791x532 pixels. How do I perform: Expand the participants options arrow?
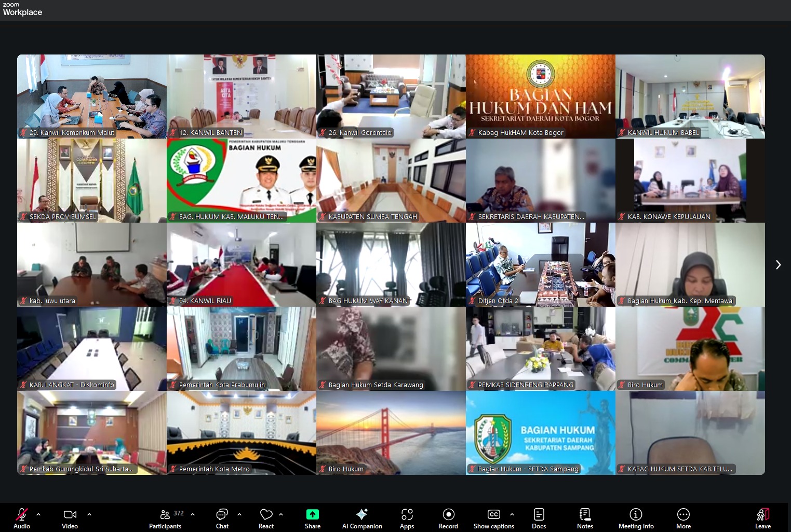coord(193,514)
